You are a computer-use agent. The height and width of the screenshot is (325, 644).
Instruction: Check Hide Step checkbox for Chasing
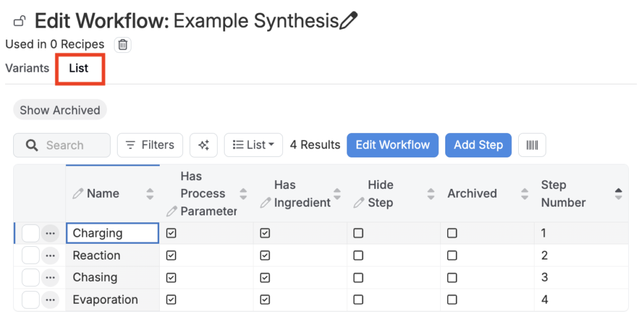point(358,278)
